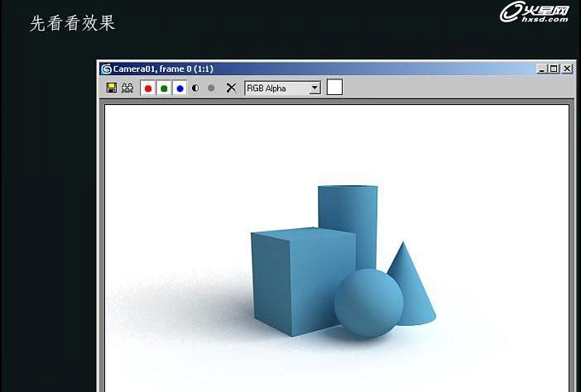Screen dimensions: 581x392
Task: Maximize the Camera01 render window
Action: pyautogui.click(x=554, y=69)
